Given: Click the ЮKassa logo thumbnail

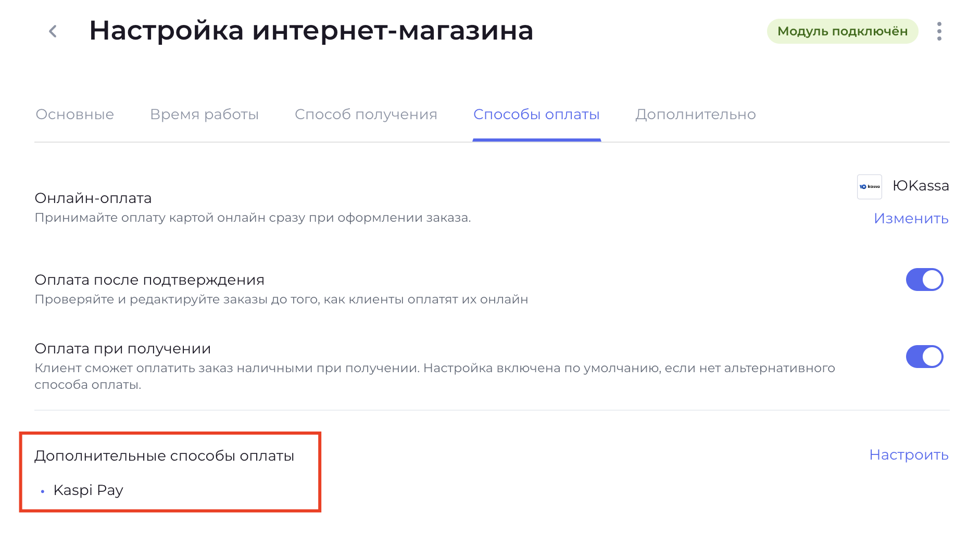Looking at the screenshot, I should 869,187.
